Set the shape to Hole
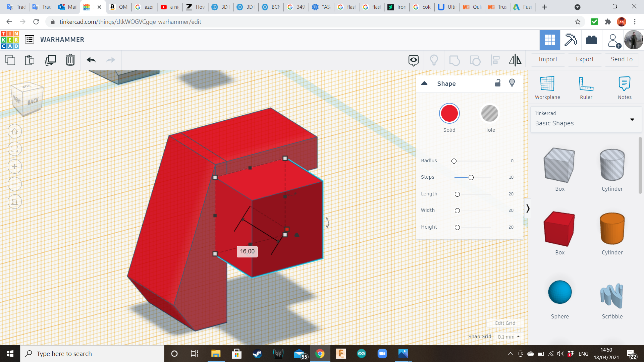The width and height of the screenshot is (644, 362). coord(489,113)
